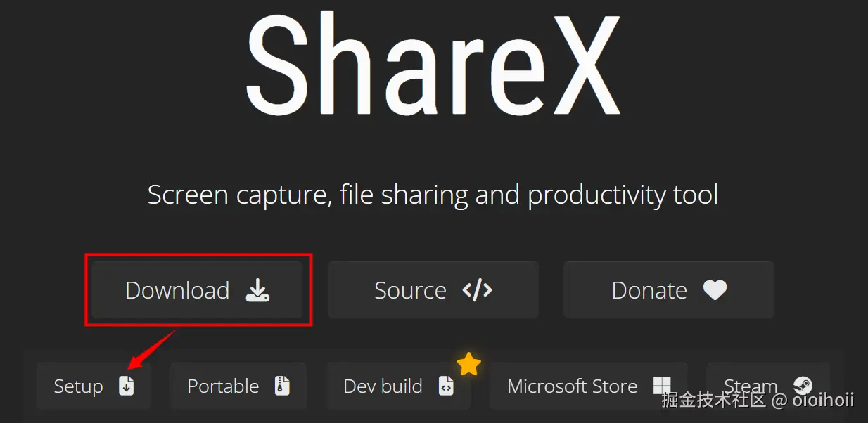Click the large ShareX title
868x423 pixels.
point(433,63)
